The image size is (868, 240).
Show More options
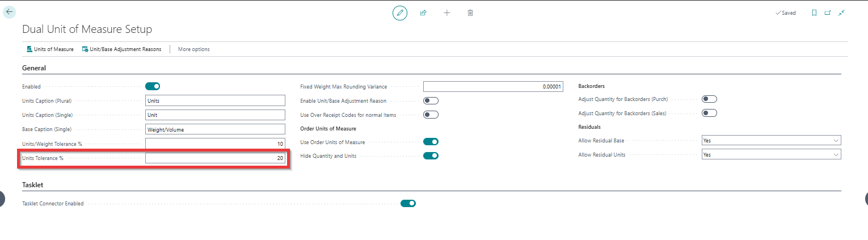194,49
